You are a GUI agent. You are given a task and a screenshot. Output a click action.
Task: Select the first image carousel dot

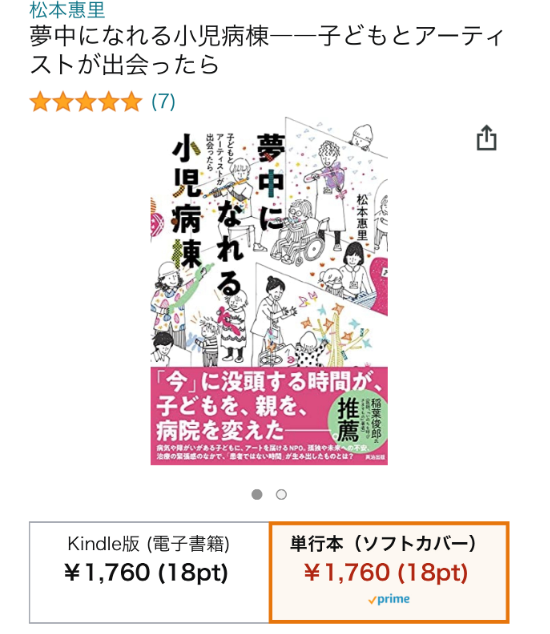click(257, 495)
